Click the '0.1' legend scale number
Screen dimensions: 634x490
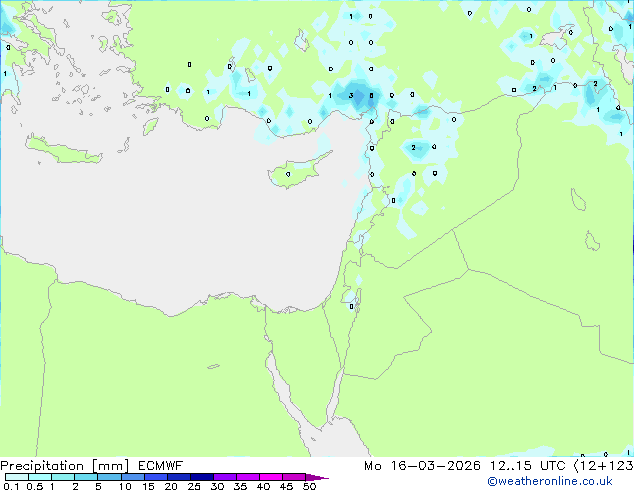point(11,486)
